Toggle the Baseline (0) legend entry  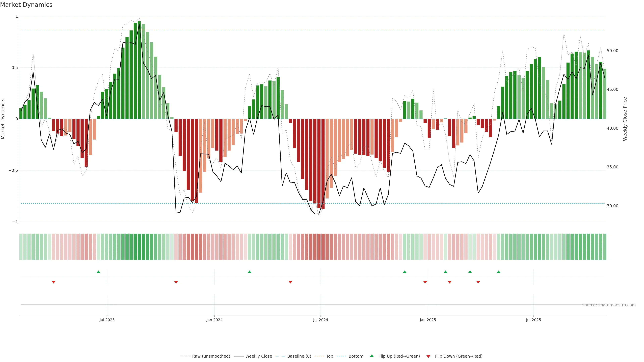pos(299,356)
